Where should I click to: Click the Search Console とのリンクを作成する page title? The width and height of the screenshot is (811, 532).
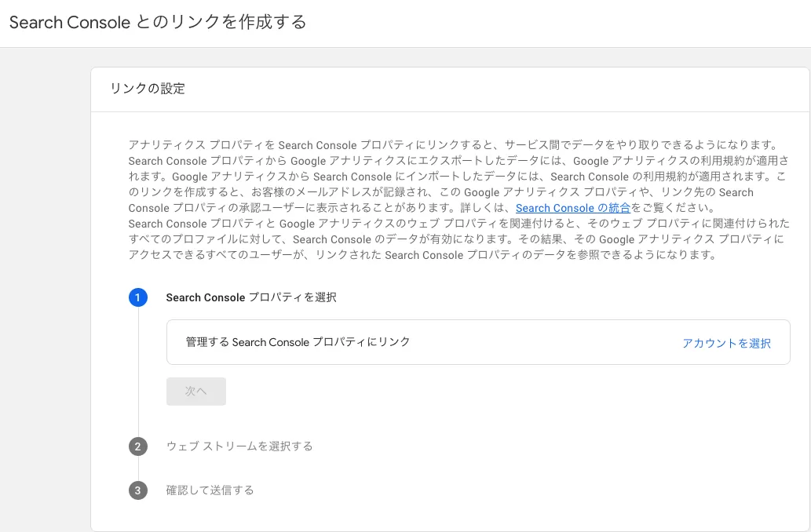coord(158,22)
